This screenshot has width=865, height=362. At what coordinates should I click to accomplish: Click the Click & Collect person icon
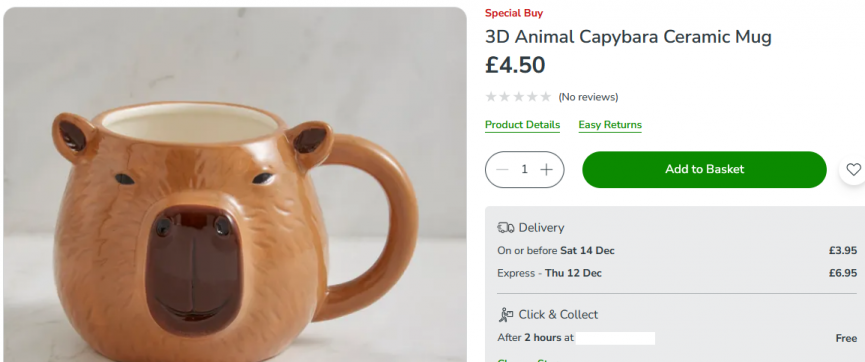[x=505, y=315]
